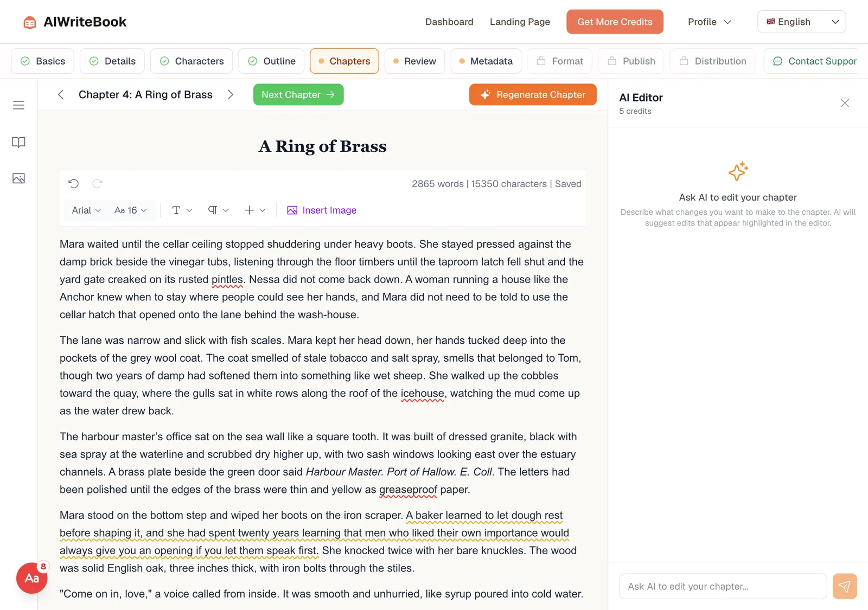Switch to the Characters step
The width and height of the screenshot is (868, 610).
[192, 61]
